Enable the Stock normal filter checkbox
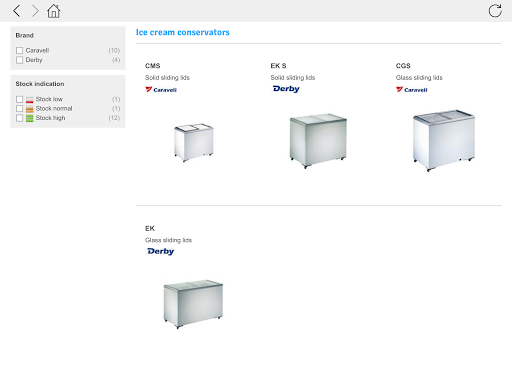 click(x=19, y=109)
